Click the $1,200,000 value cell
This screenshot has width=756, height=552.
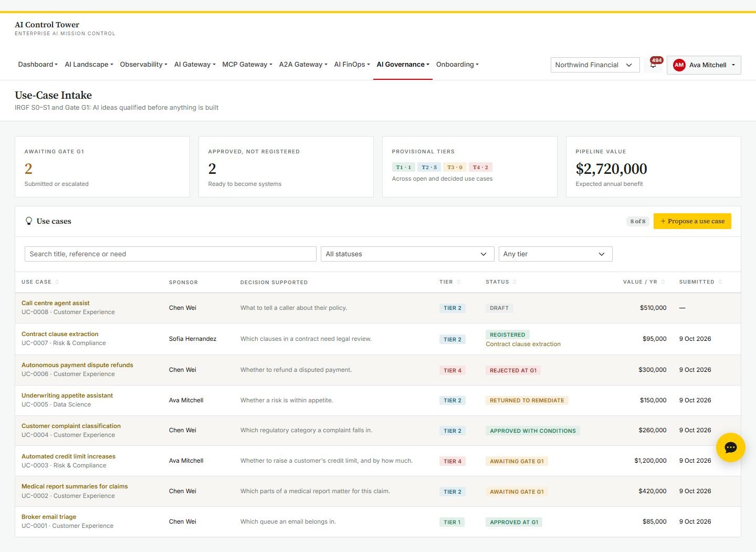click(x=650, y=461)
